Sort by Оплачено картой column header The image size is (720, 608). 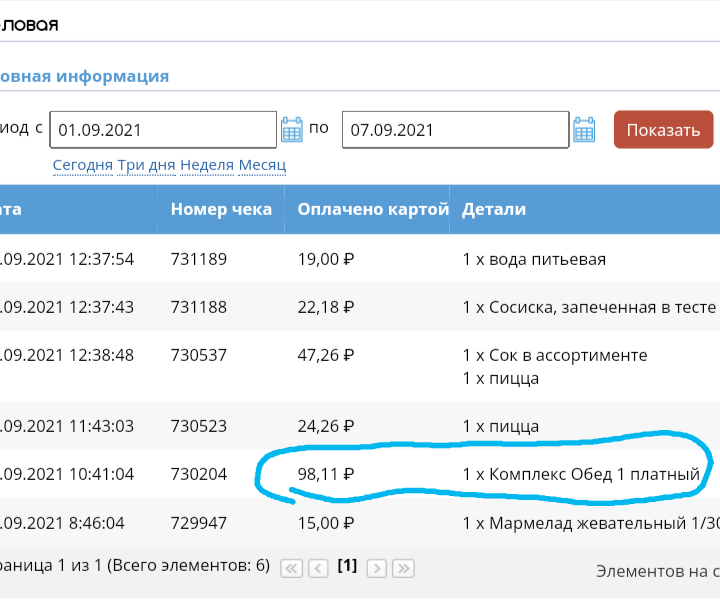373,209
